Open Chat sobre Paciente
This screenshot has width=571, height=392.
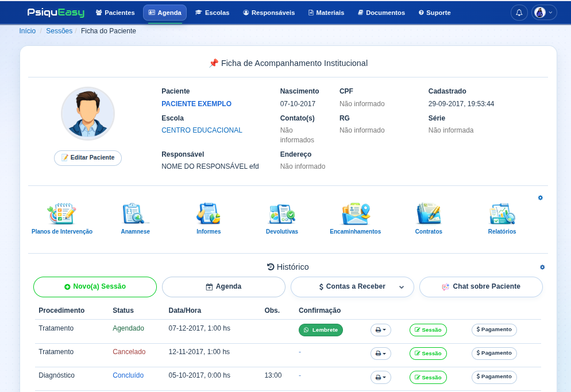click(x=481, y=287)
